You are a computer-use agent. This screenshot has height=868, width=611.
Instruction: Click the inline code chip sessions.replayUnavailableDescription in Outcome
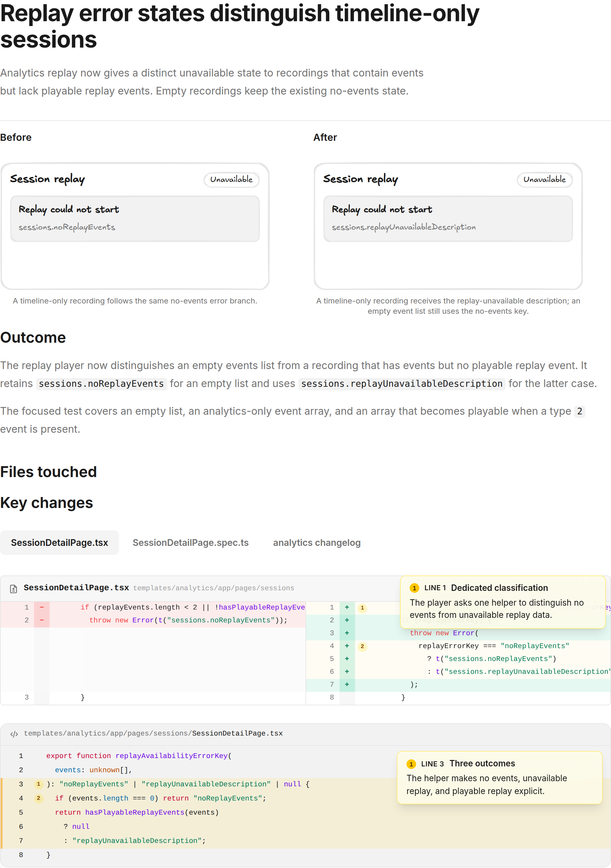coord(402,384)
